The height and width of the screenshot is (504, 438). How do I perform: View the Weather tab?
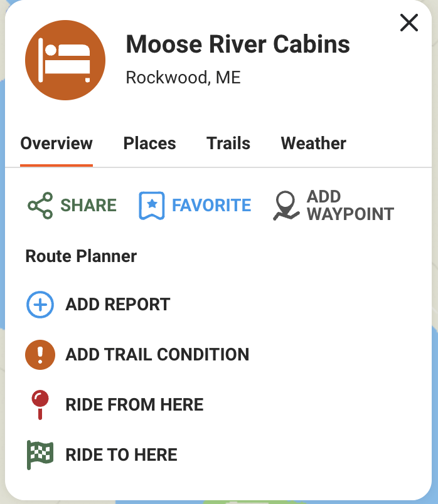click(313, 144)
